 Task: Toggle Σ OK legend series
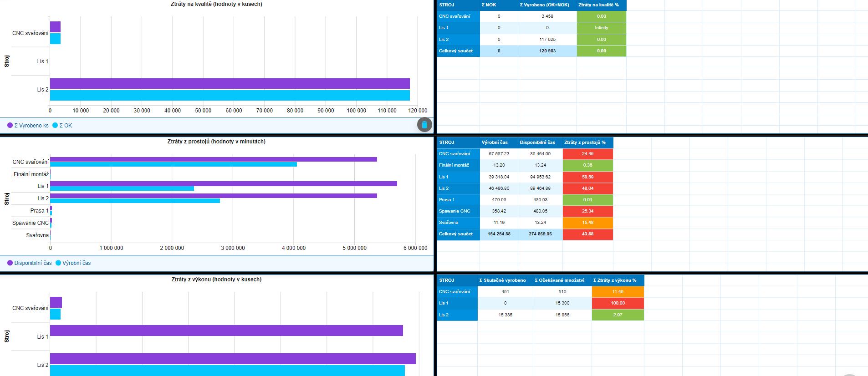62,126
